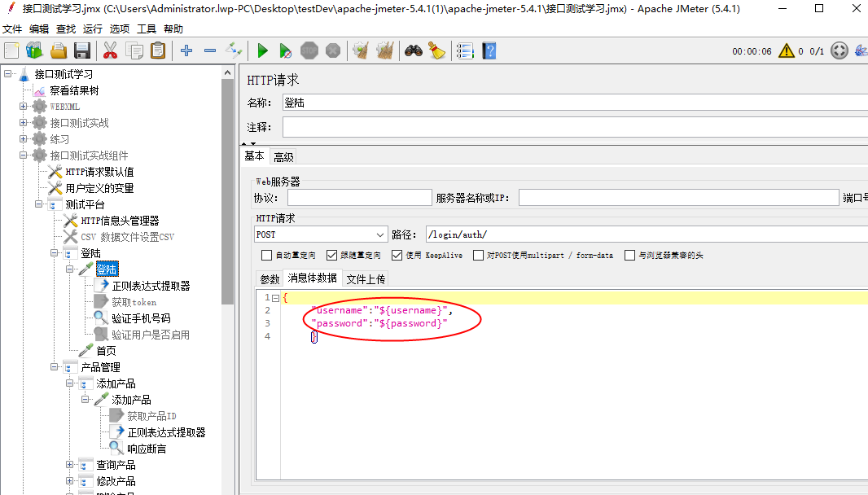Open 帮助 menu
Image resolution: width=868 pixels, height=495 pixels.
point(173,28)
